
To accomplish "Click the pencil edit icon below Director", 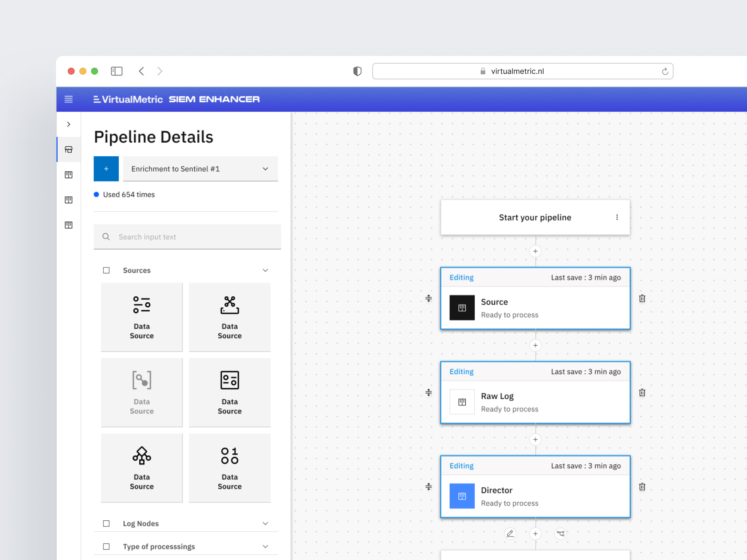I will [x=510, y=534].
